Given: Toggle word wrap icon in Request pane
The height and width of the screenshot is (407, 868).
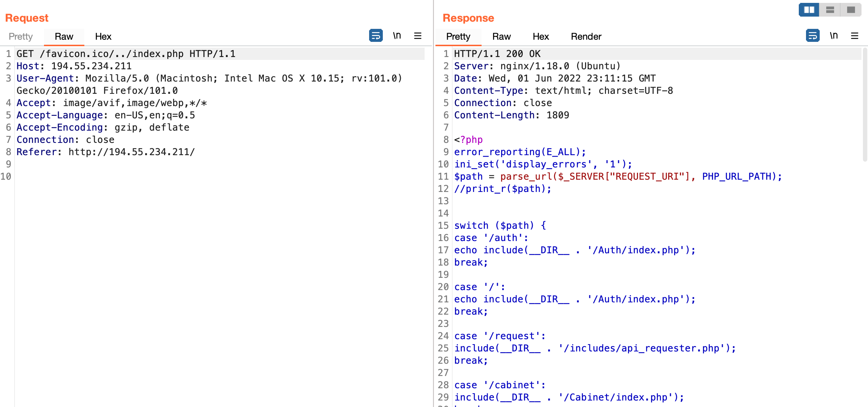Looking at the screenshot, I should coord(376,36).
